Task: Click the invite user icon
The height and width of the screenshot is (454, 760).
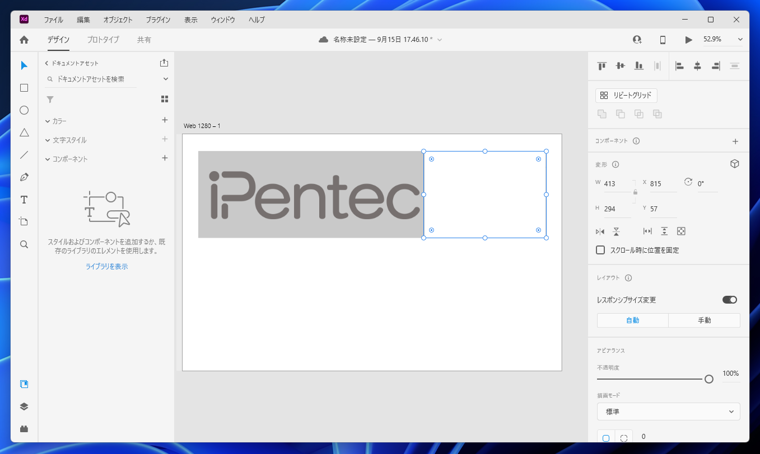Action: click(x=637, y=39)
